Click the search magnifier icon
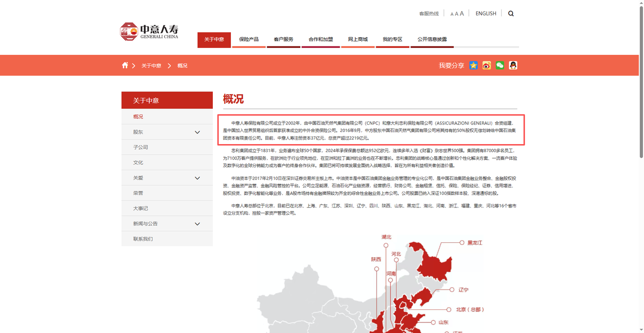The height and width of the screenshot is (333, 644). [511, 14]
